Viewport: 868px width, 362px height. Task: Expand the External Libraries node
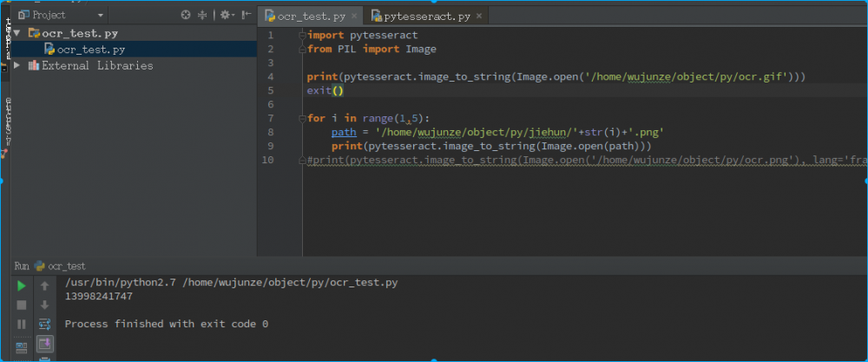click(x=17, y=65)
